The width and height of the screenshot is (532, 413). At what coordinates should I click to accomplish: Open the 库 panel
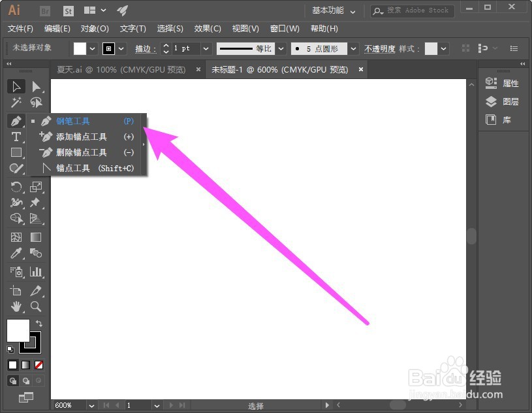click(x=498, y=120)
